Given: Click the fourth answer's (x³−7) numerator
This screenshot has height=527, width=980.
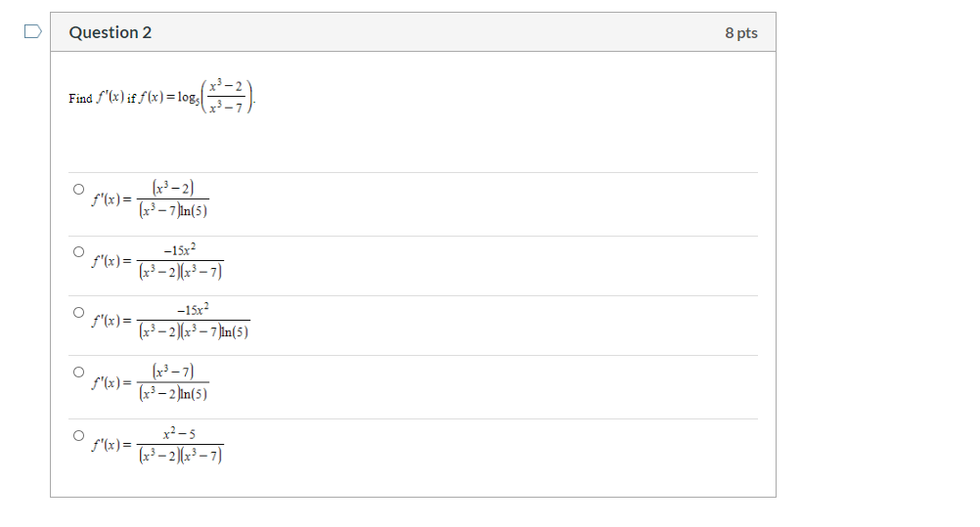Looking at the screenshot, I should [173, 372].
